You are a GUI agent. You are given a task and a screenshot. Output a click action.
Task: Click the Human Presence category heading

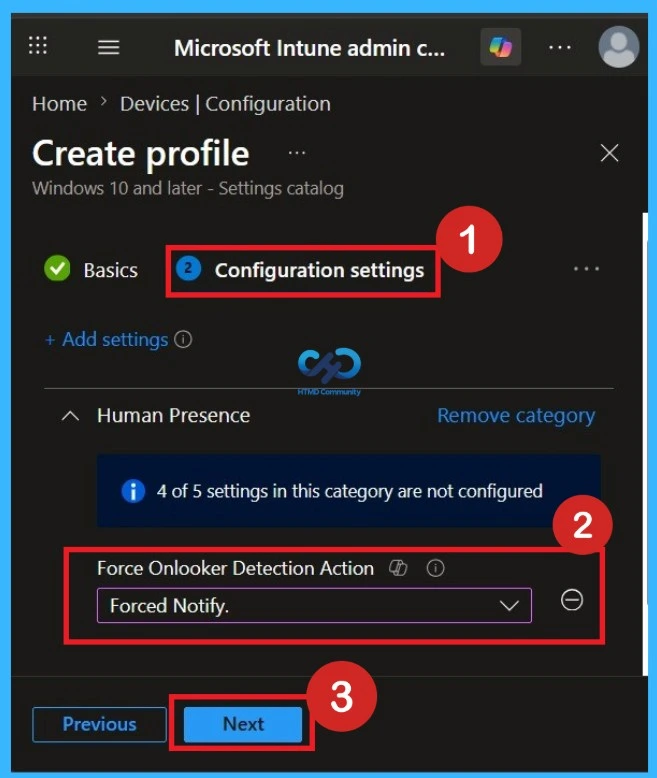coord(173,416)
